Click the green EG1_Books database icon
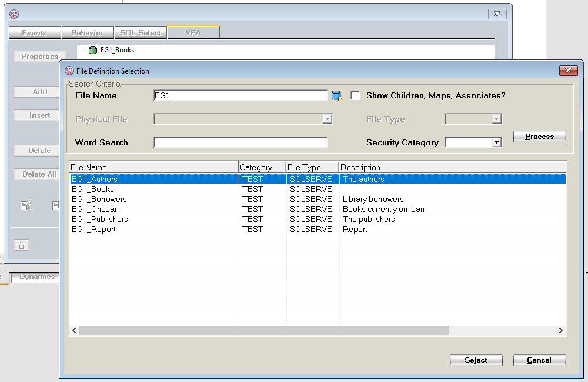588x382 pixels. (x=93, y=50)
